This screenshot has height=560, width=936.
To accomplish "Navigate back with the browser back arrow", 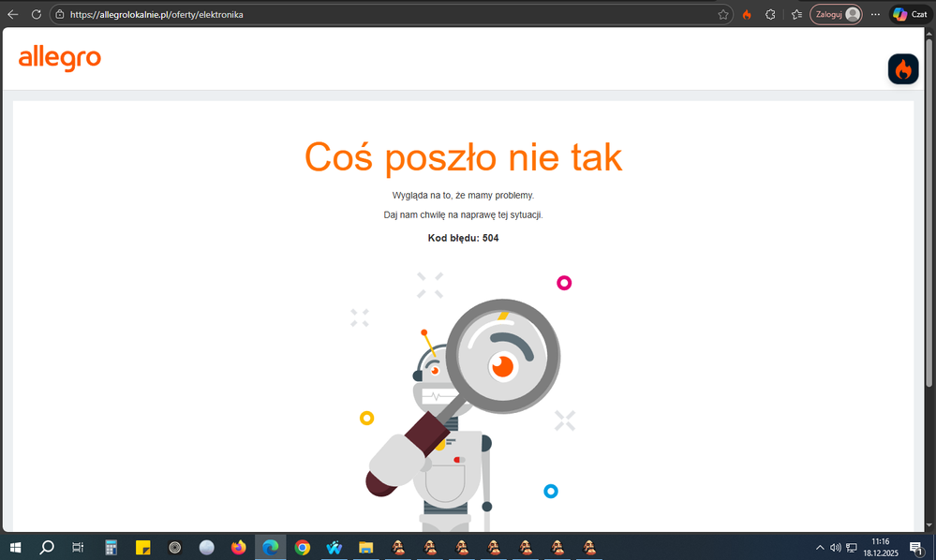I will (13, 14).
